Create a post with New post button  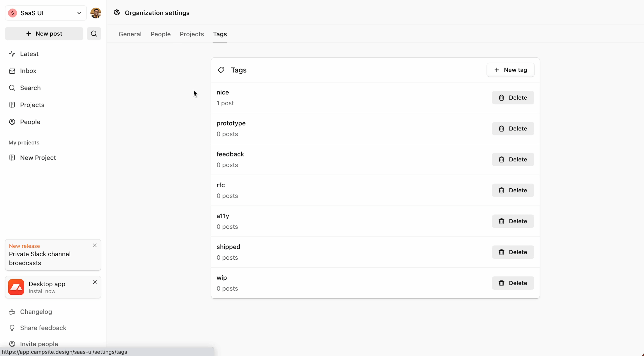click(44, 34)
